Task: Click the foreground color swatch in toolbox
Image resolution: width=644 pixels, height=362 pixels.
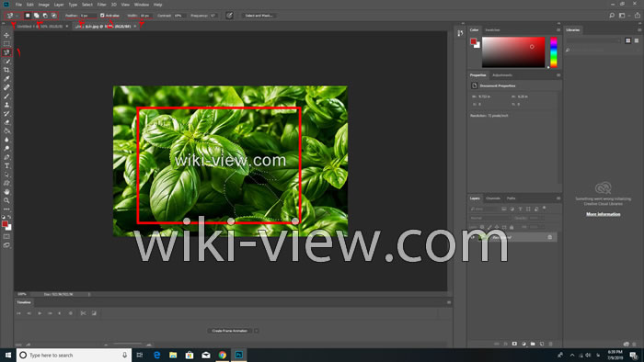Action: pos(5,224)
